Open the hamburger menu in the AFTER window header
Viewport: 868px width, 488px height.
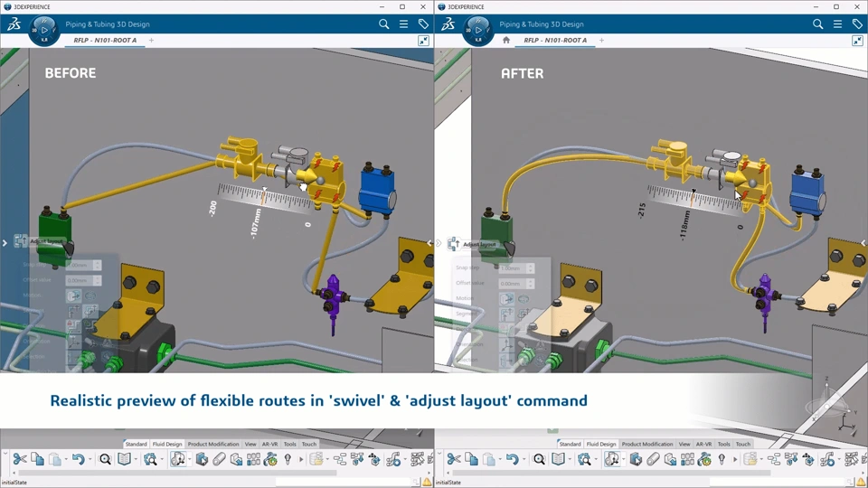[837, 23]
